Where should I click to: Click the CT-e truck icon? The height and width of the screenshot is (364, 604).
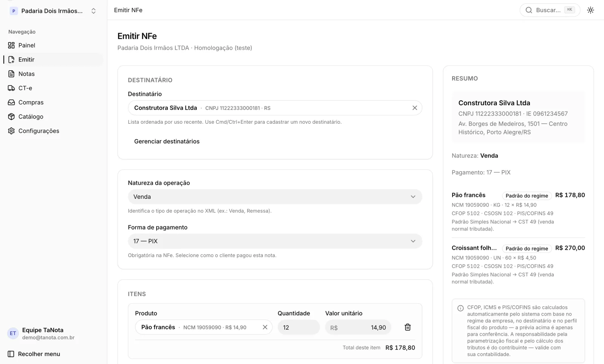pyautogui.click(x=11, y=88)
